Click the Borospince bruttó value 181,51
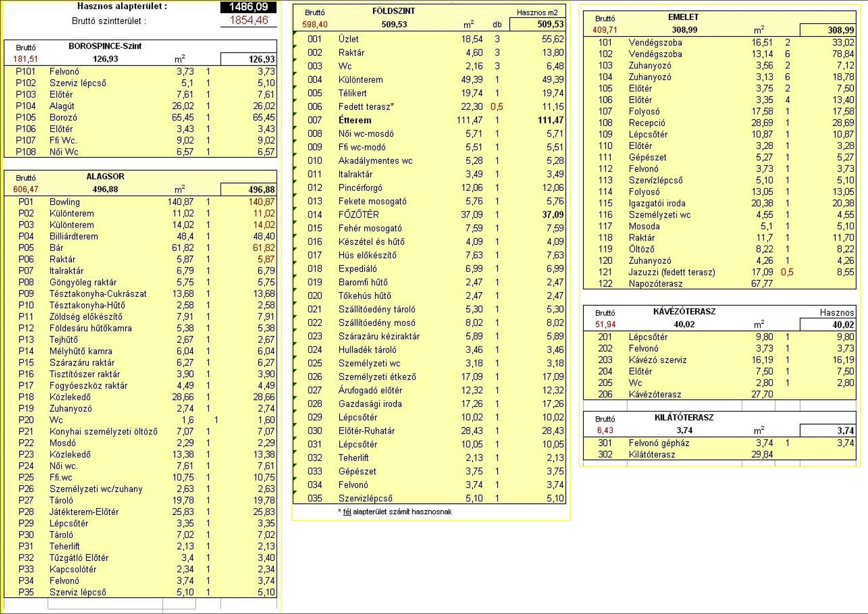The image size is (868, 614). coord(26,59)
